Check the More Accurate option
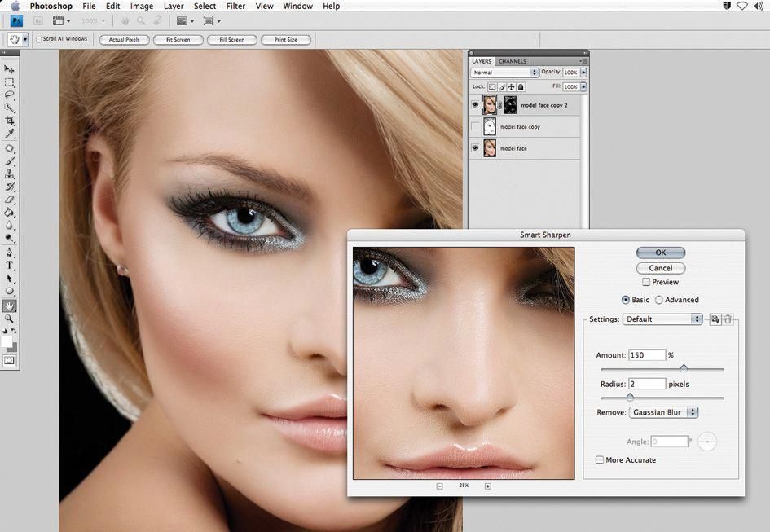 click(600, 460)
